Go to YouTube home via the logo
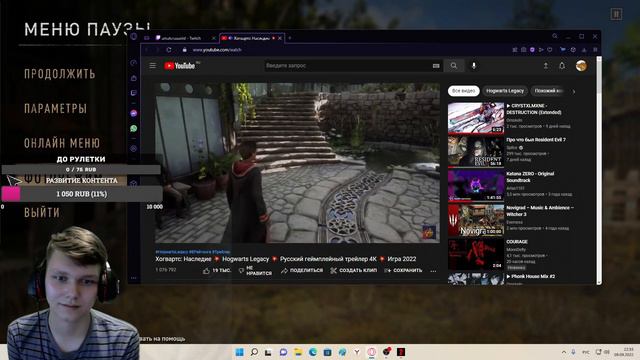 point(180,66)
